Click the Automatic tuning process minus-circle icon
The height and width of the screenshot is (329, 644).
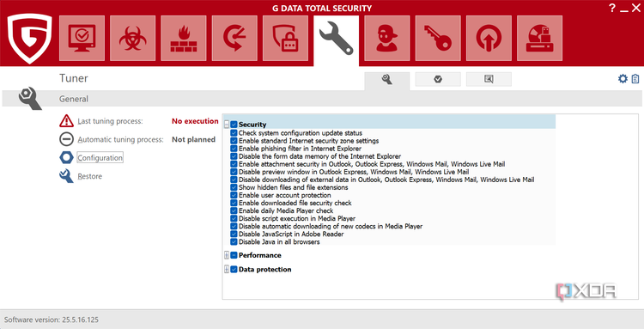click(x=66, y=139)
